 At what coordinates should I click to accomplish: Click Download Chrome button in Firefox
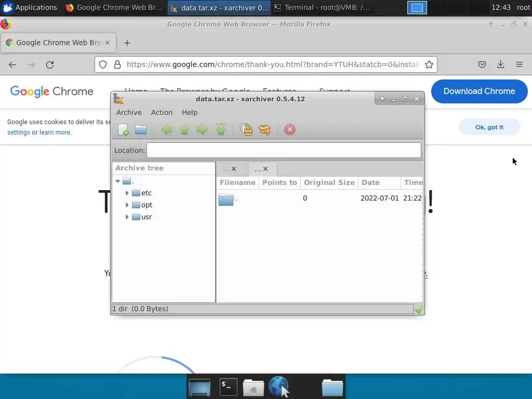pyautogui.click(x=479, y=91)
